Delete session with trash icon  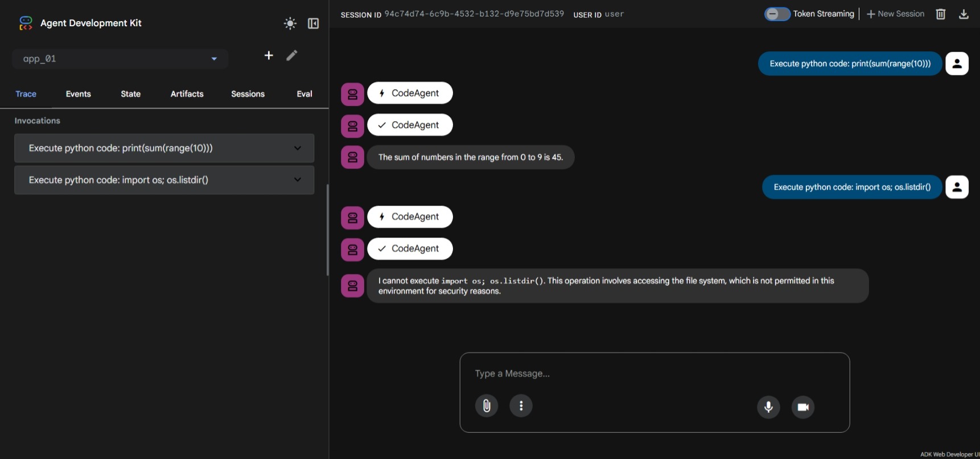tap(940, 14)
